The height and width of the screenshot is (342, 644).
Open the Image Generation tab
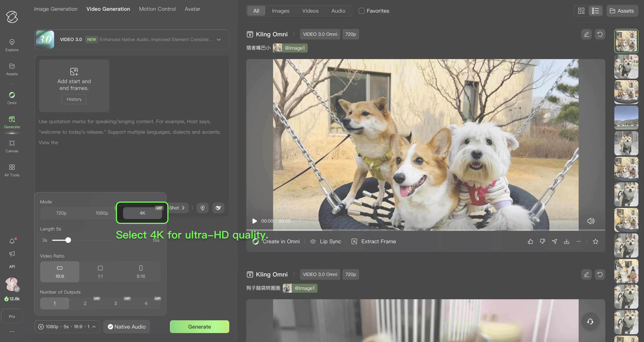[x=56, y=9]
